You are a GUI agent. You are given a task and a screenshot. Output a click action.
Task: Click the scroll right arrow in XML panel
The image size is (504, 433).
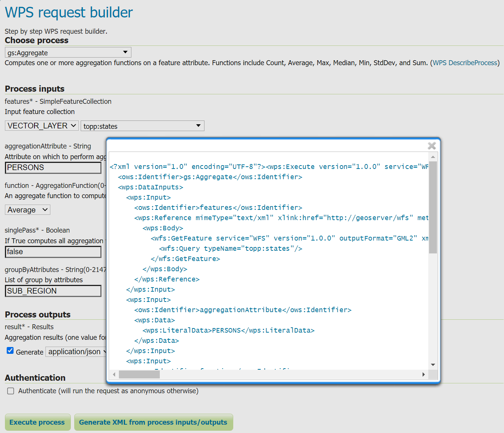[423, 375]
